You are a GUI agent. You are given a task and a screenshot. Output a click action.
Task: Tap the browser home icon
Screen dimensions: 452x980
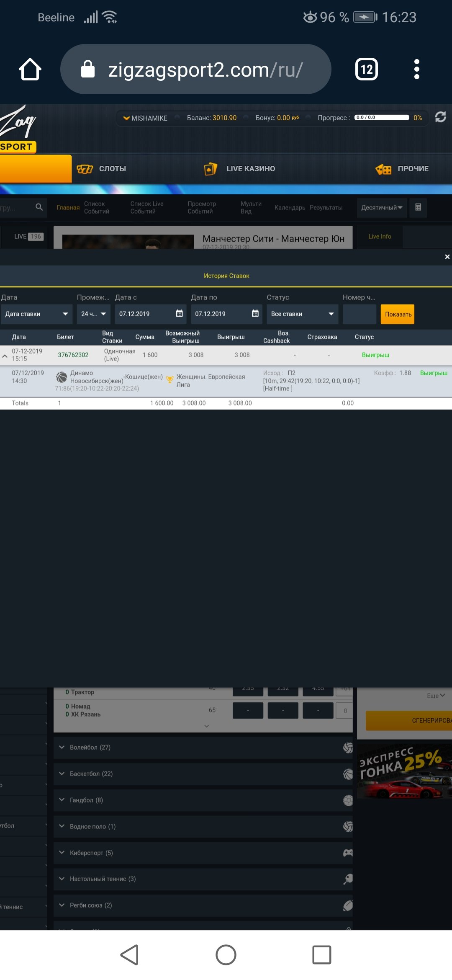tap(30, 69)
